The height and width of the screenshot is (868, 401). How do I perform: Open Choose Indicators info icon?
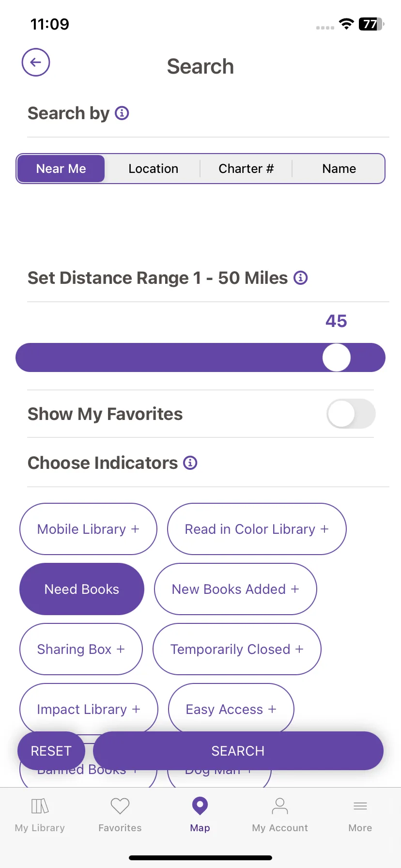pyautogui.click(x=190, y=463)
